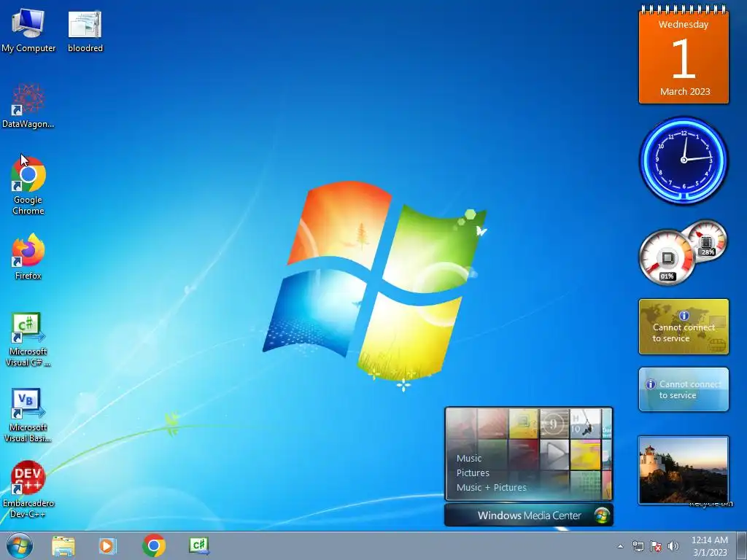Click the info icon on the weather gadget
Screen dimensions: 747x560
tap(651, 384)
